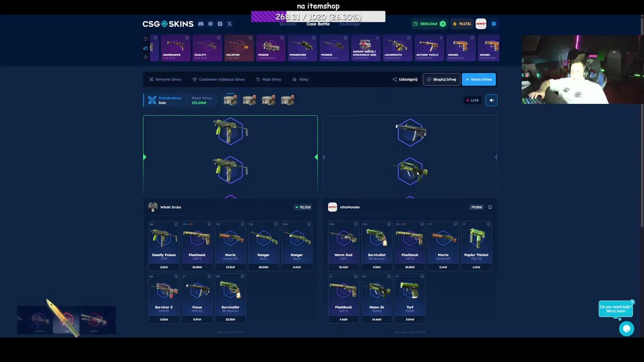Click the 911731 coins balance
644x362 pixels.
coord(462,24)
